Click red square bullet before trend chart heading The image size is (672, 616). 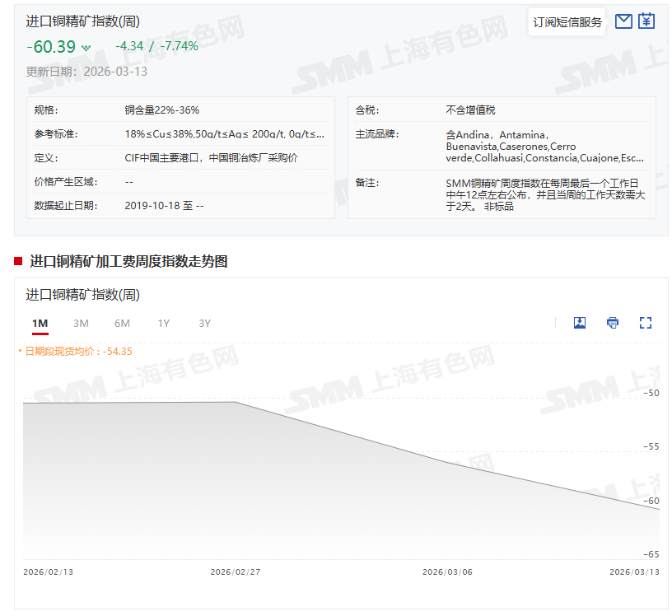pyautogui.click(x=18, y=261)
